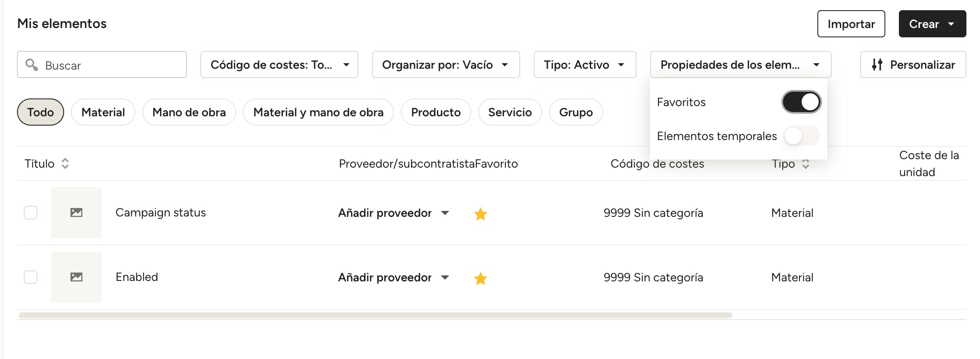Click the search magnifier icon

click(x=31, y=65)
